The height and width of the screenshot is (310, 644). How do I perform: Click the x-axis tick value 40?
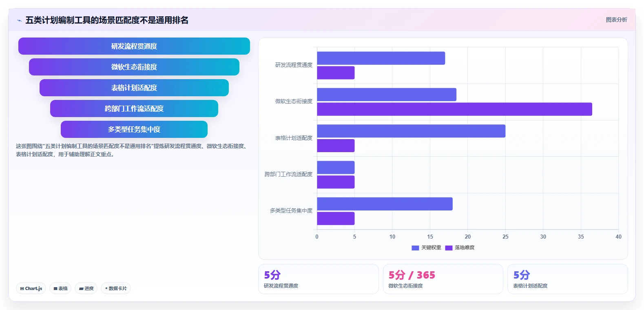click(618, 237)
